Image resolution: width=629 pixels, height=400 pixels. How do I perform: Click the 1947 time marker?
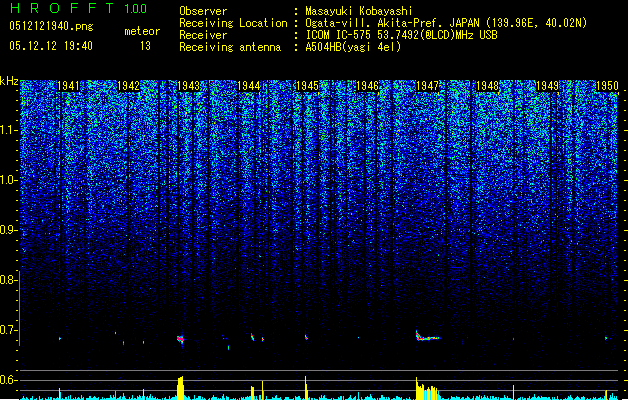[427, 86]
